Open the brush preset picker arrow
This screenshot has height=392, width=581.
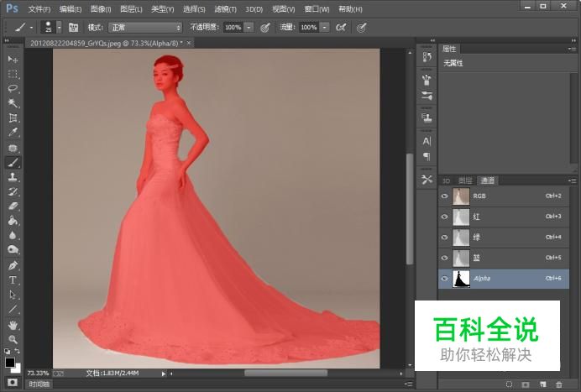point(59,28)
